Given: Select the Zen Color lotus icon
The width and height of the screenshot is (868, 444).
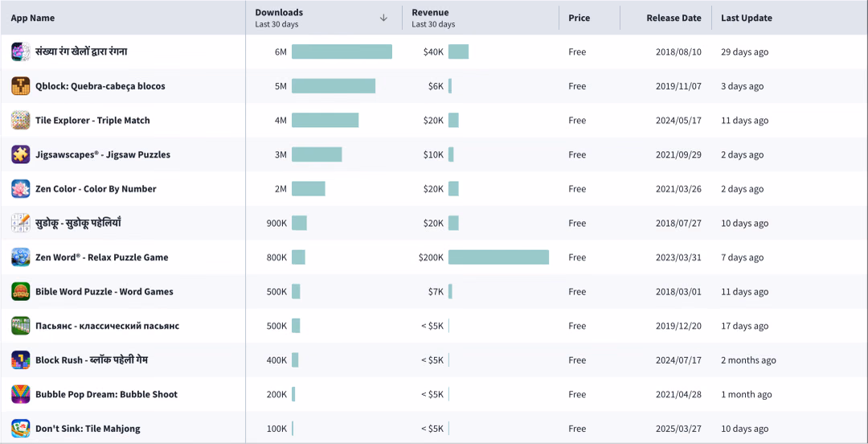Looking at the screenshot, I should [x=20, y=188].
